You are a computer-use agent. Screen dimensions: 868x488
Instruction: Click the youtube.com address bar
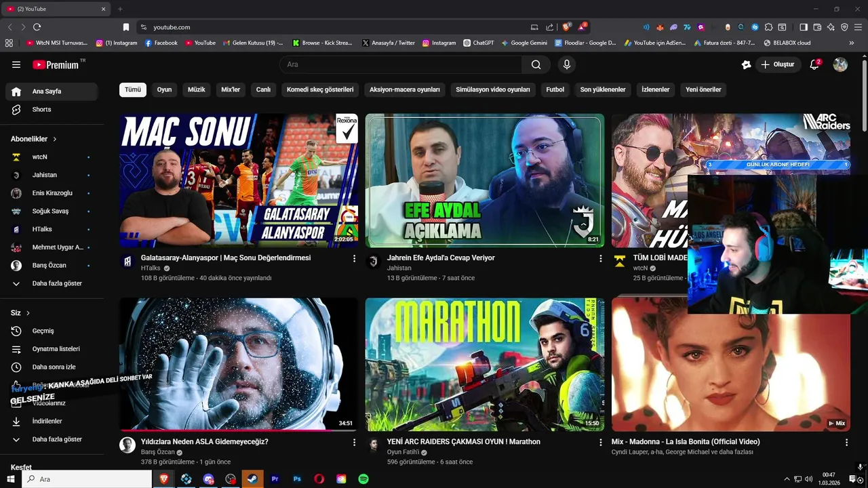pos(332,27)
